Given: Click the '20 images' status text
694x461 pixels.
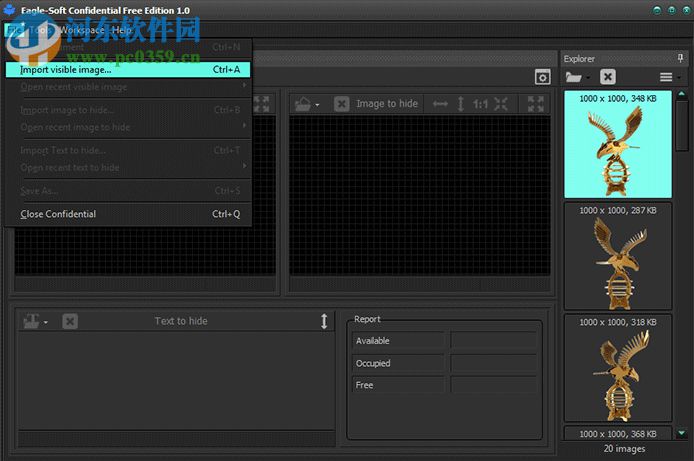Looking at the screenshot, I should (624, 449).
